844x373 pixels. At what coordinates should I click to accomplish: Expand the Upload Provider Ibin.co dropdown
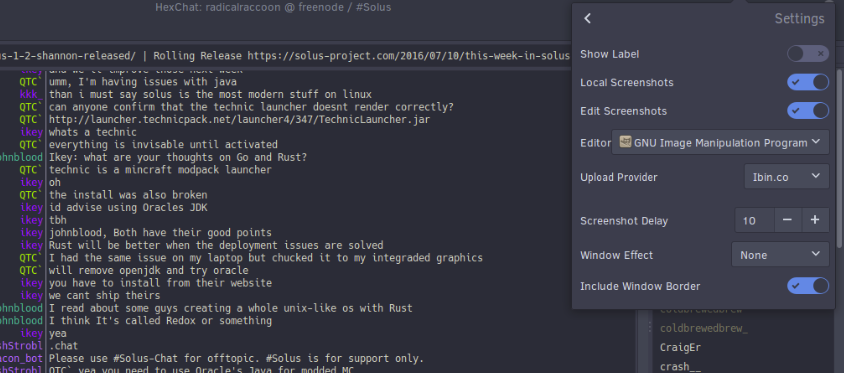click(x=786, y=177)
